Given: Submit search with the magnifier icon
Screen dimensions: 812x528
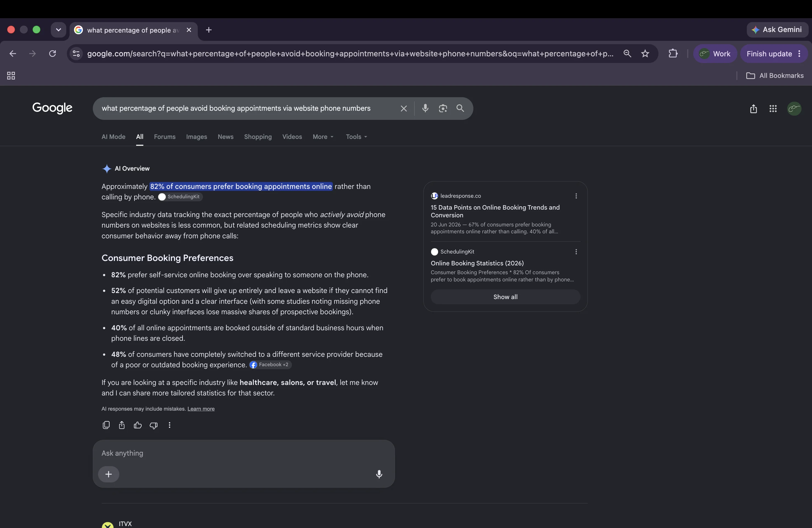Looking at the screenshot, I should (x=460, y=108).
